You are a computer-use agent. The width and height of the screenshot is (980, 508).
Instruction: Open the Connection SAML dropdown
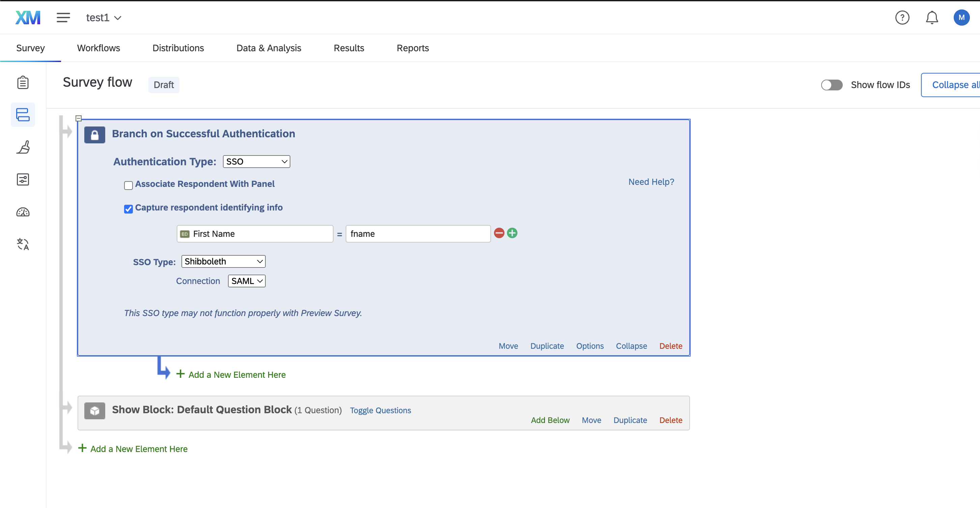point(246,281)
